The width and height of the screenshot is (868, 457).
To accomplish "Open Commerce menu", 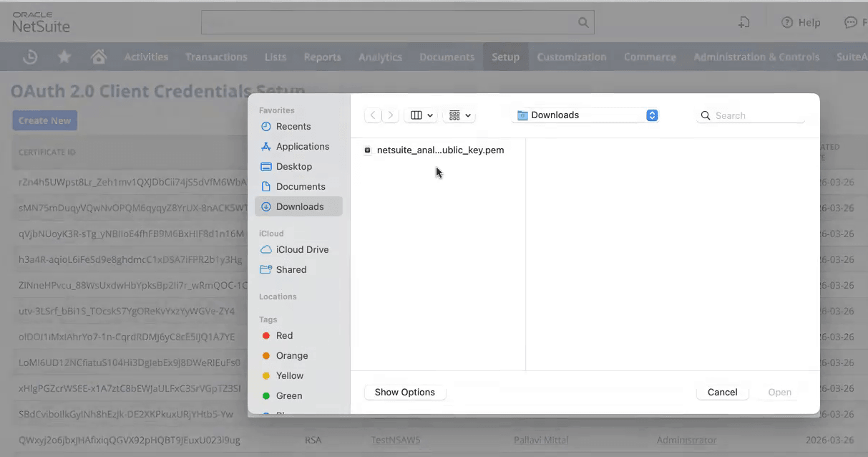I will (650, 57).
